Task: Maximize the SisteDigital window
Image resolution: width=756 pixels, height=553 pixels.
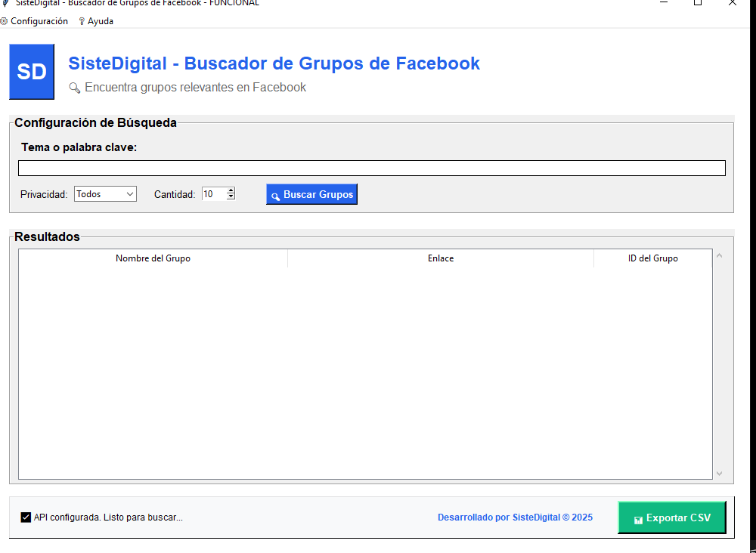Action: (x=698, y=3)
